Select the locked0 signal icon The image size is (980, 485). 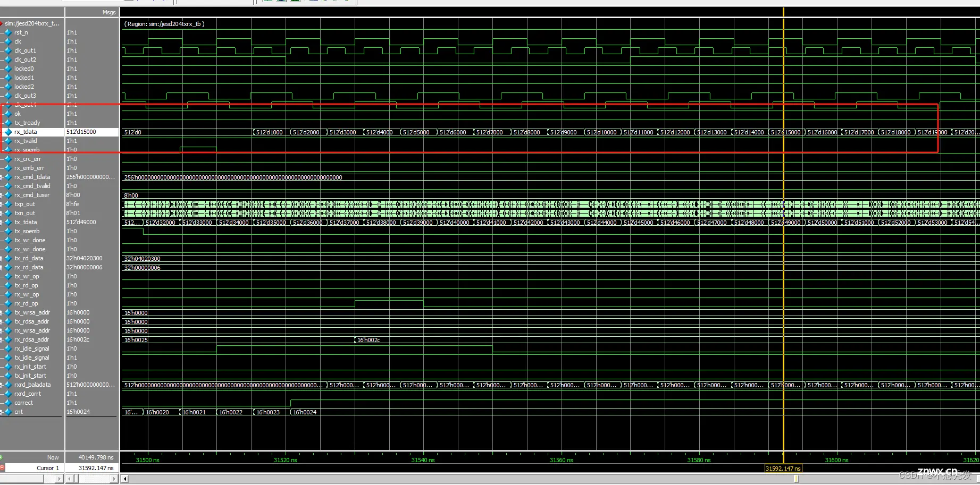click(x=8, y=69)
